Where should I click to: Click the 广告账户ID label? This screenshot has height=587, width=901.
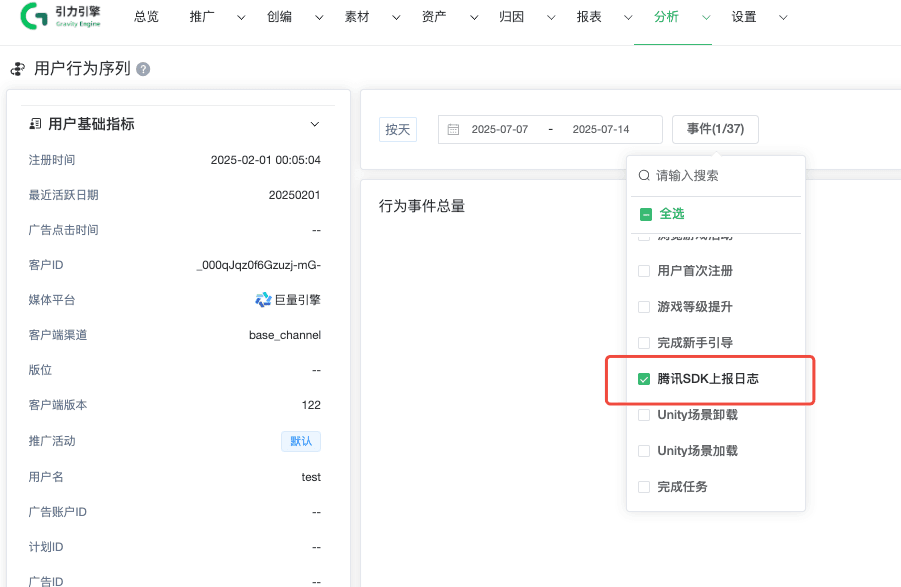click(x=57, y=512)
